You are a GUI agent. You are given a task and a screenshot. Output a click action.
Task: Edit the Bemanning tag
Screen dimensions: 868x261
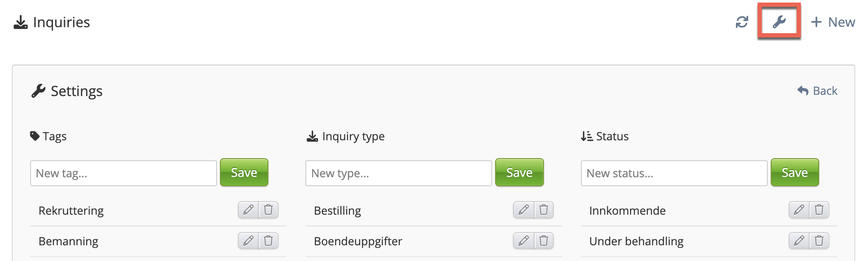pyautogui.click(x=248, y=241)
